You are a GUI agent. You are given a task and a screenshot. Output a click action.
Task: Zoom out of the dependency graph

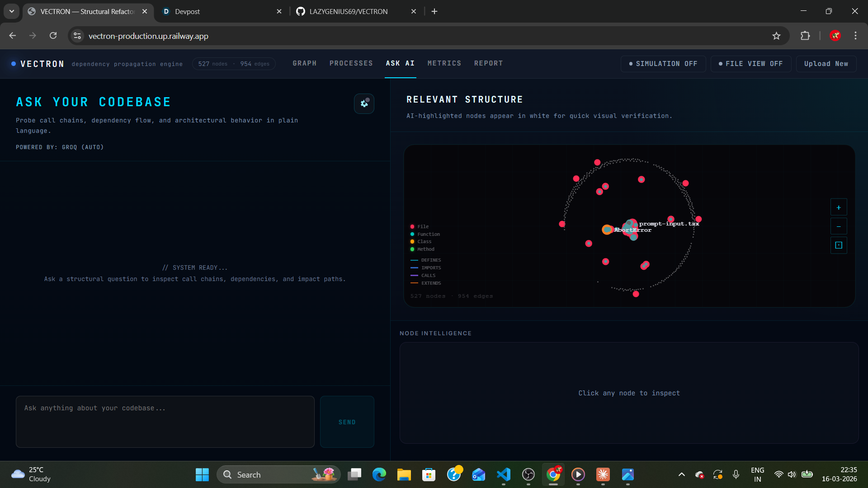pyautogui.click(x=839, y=226)
